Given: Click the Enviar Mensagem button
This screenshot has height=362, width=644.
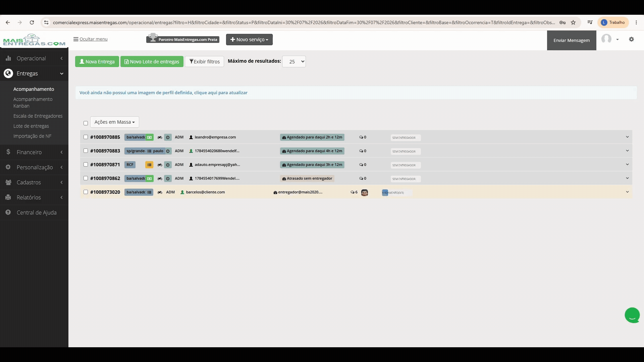Looking at the screenshot, I should 572,41.
